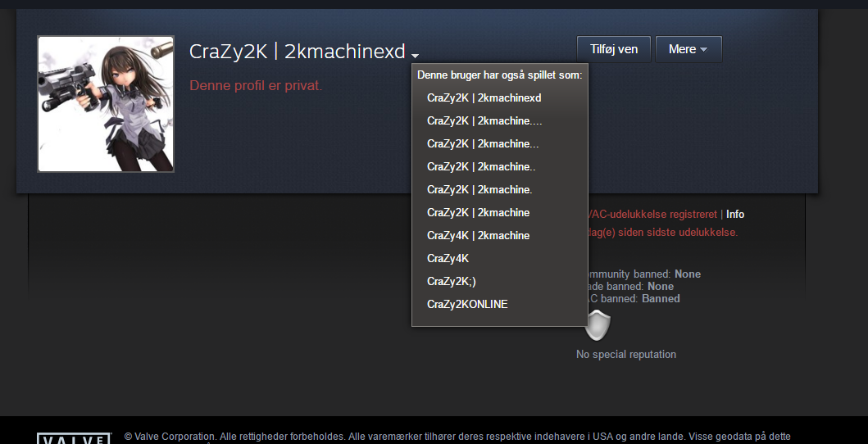This screenshot has height=444, width=868.
Task: Click the No special reputation text
Action: coord(626,355)
